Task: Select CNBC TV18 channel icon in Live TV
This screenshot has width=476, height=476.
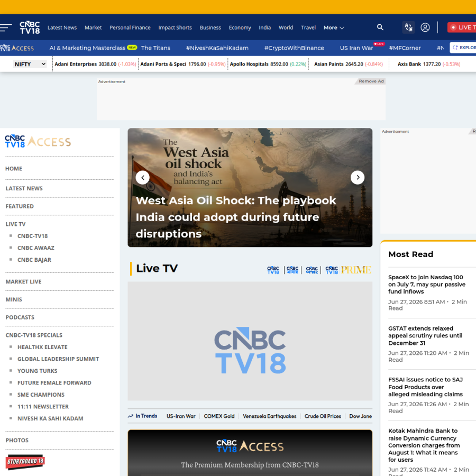Action: [x=273, y=270]
